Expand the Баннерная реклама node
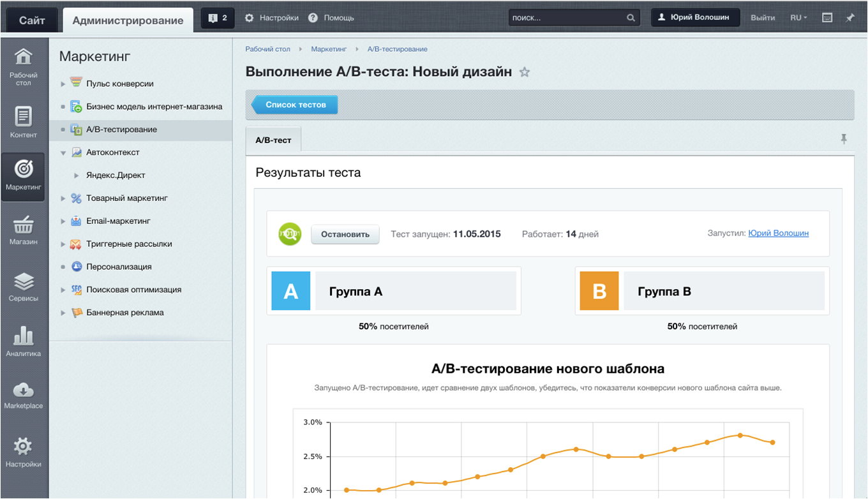The width and height of the screenshot is (868, 499). click(63, 313)
